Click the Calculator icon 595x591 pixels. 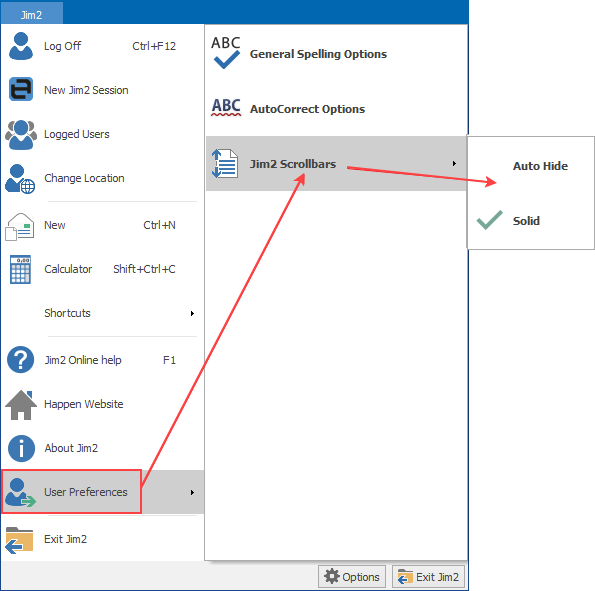[20, 269]
